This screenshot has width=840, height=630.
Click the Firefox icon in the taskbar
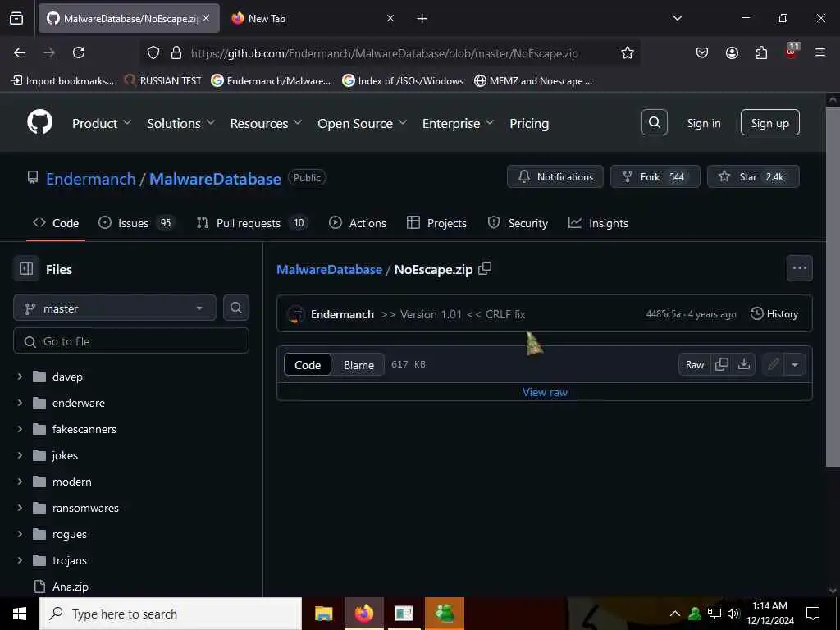[364, 614]
